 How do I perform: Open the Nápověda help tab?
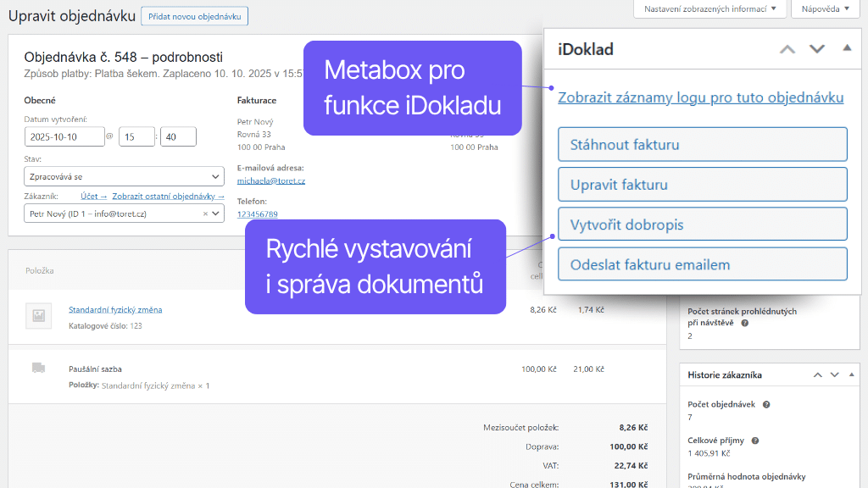point(823,8)
